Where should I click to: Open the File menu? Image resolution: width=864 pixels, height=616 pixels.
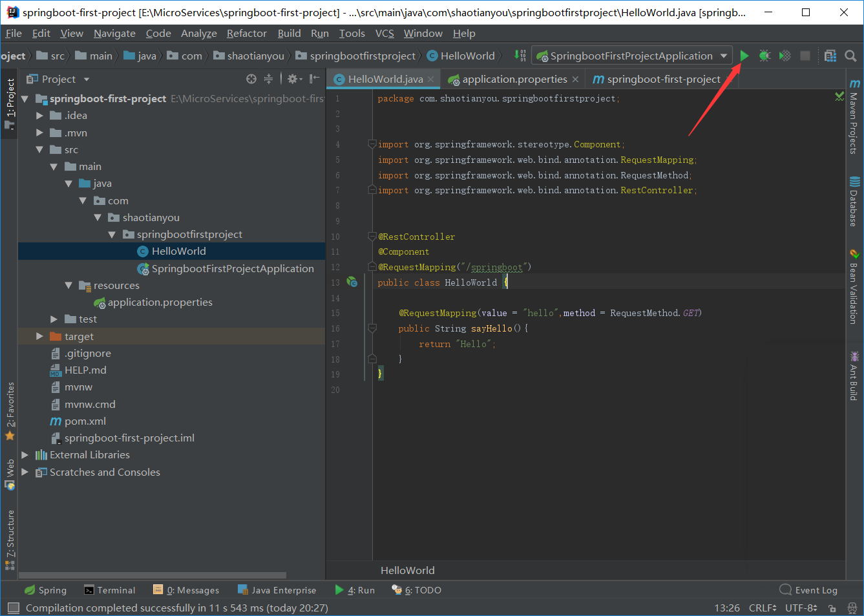(x=14, y=34)
